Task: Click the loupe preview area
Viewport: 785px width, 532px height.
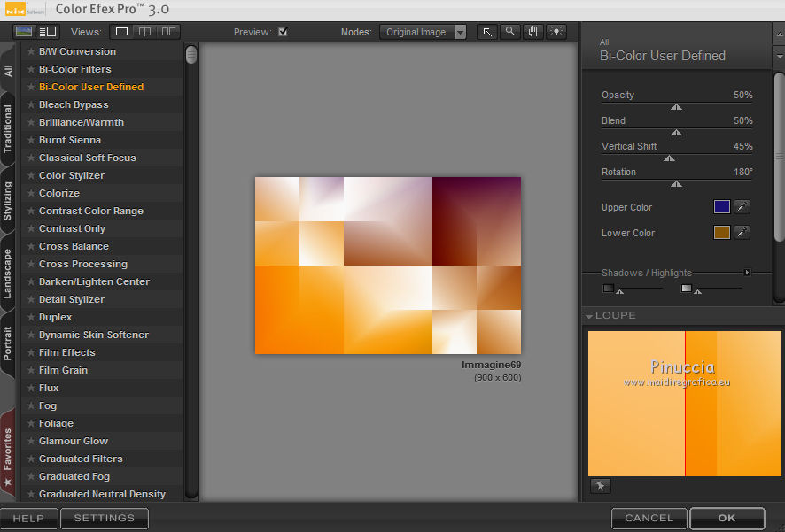Action: coord(684,404)
